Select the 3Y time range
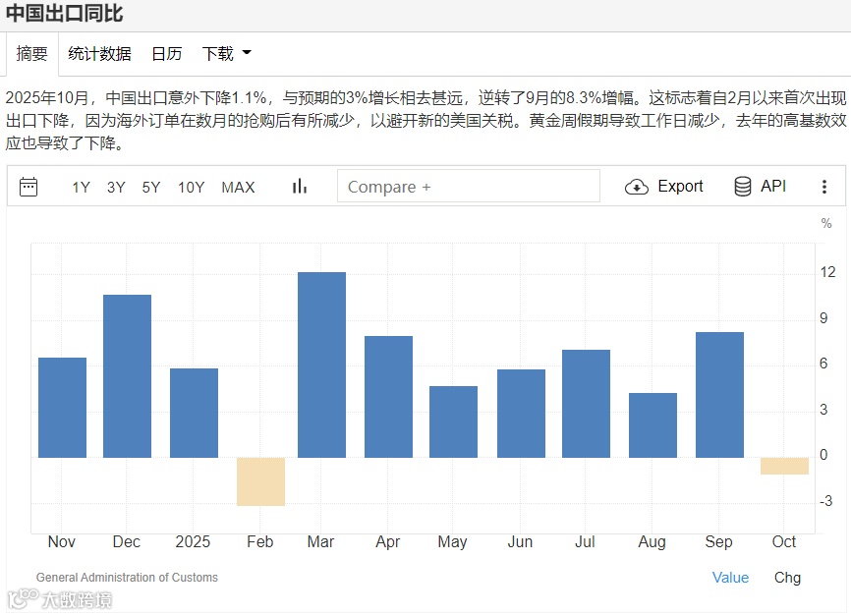The width and height of the screenshot is (851, 616). tap(116, 188)
